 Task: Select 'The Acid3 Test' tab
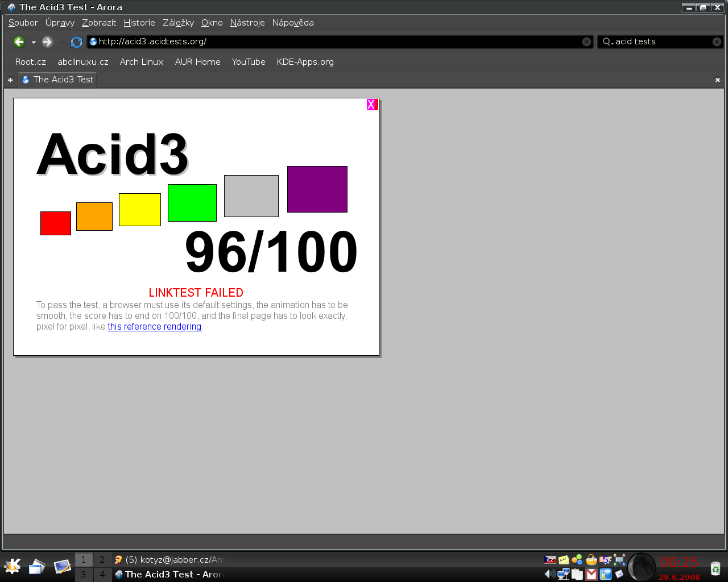57,80
